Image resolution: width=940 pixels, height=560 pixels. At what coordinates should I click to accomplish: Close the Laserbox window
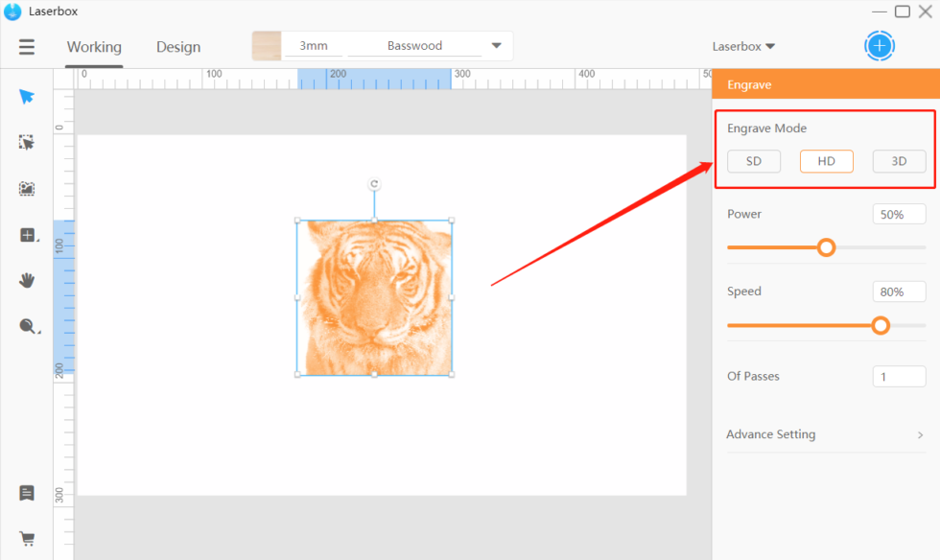click(925, 12)
